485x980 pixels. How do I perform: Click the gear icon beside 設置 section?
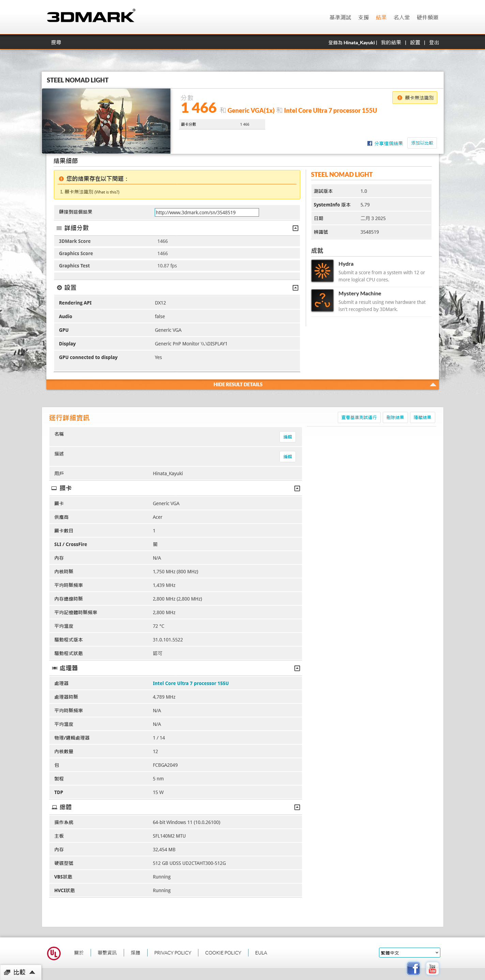[x=59, y=287]
